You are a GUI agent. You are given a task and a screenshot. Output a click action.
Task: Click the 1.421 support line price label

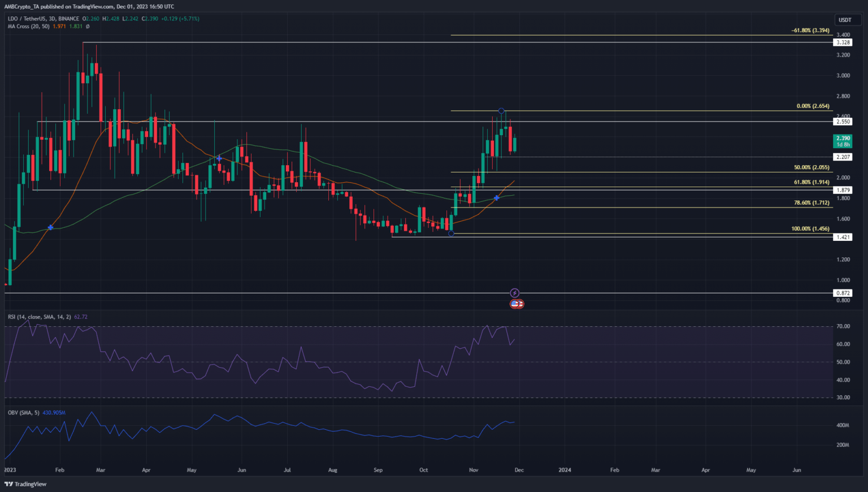(x=843, y=237)
